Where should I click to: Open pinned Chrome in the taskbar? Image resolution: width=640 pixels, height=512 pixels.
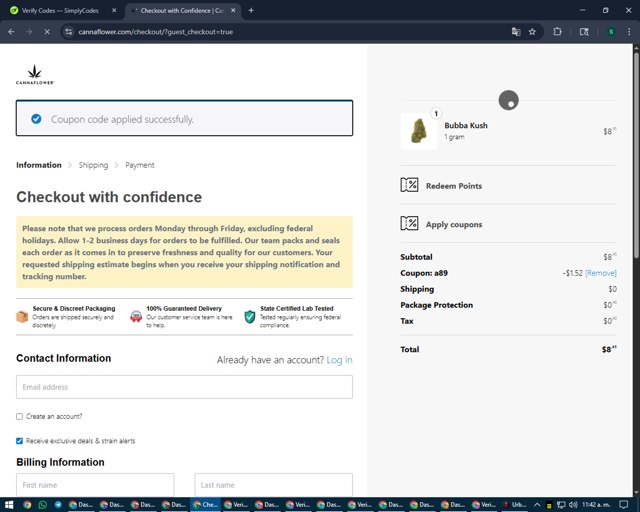pyautogui.click(x=27, y=505)
